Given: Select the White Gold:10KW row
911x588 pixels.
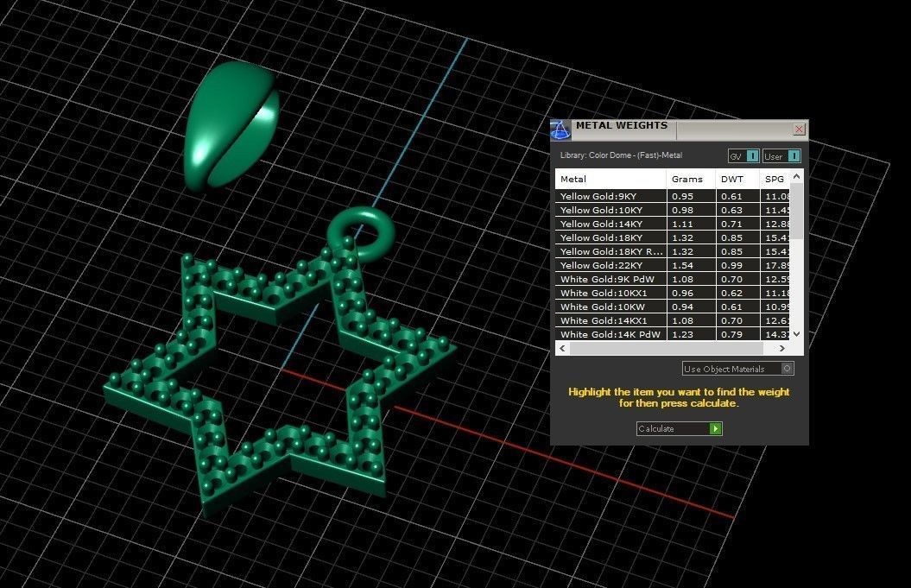Looking at the screenshot, I should [x=673, y=307].
